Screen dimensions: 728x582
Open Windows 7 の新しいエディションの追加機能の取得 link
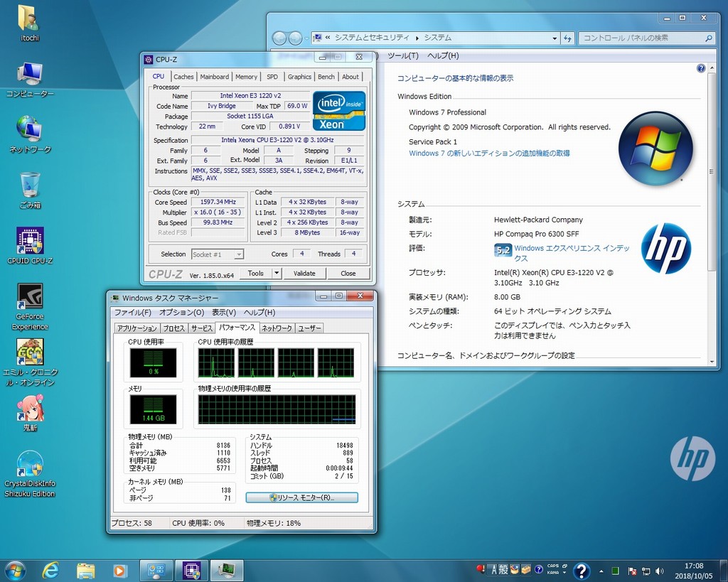489,153
